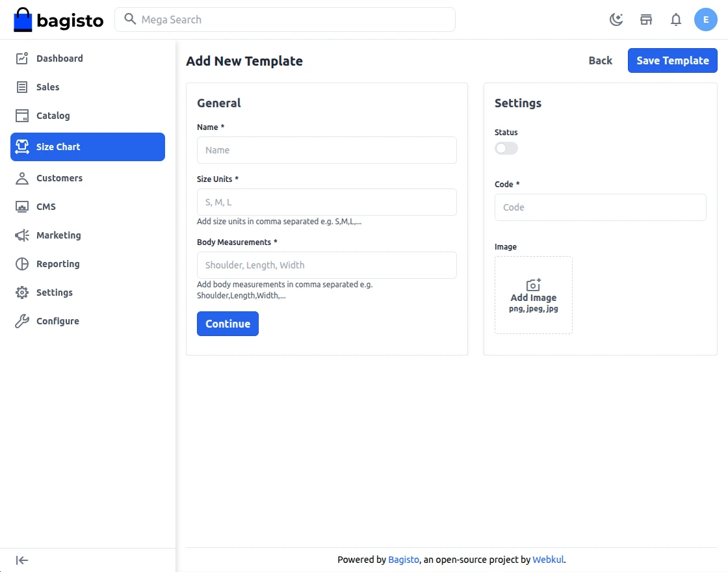The height and width of the screenshot is (572, 728).
Task: Click the Size Units field
Action: click(x=327, y=202)
